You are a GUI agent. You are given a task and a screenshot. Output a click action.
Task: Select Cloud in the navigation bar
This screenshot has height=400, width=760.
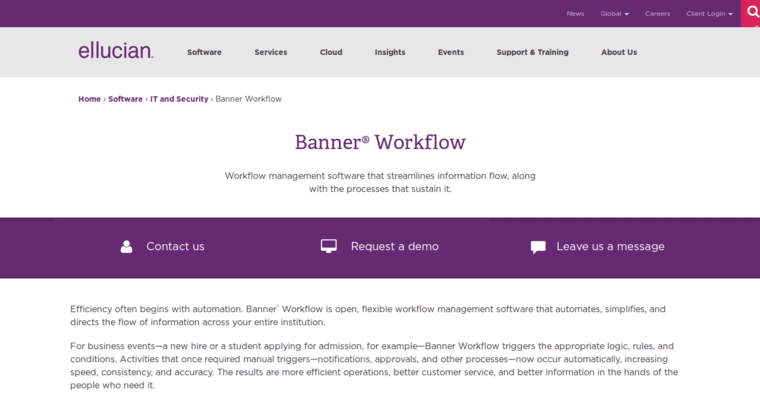(331, 52)
